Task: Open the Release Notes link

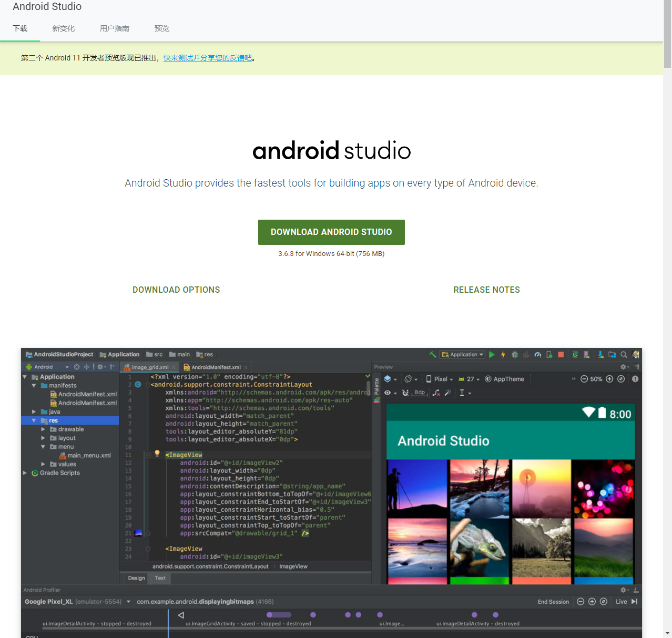Action: coord(486,290)
